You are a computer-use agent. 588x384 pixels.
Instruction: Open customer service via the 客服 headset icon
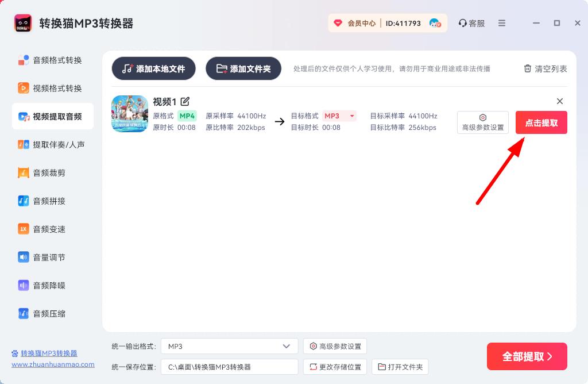[x=471, y=23]
